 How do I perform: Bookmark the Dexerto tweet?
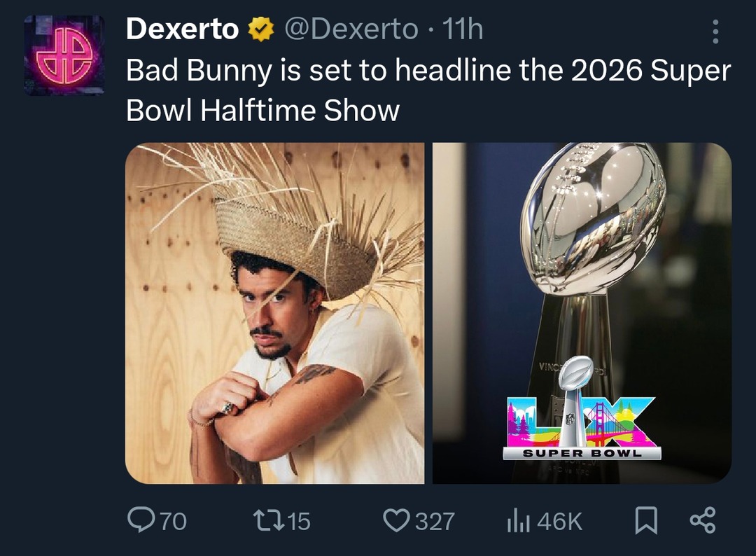(x=645, y=520)
